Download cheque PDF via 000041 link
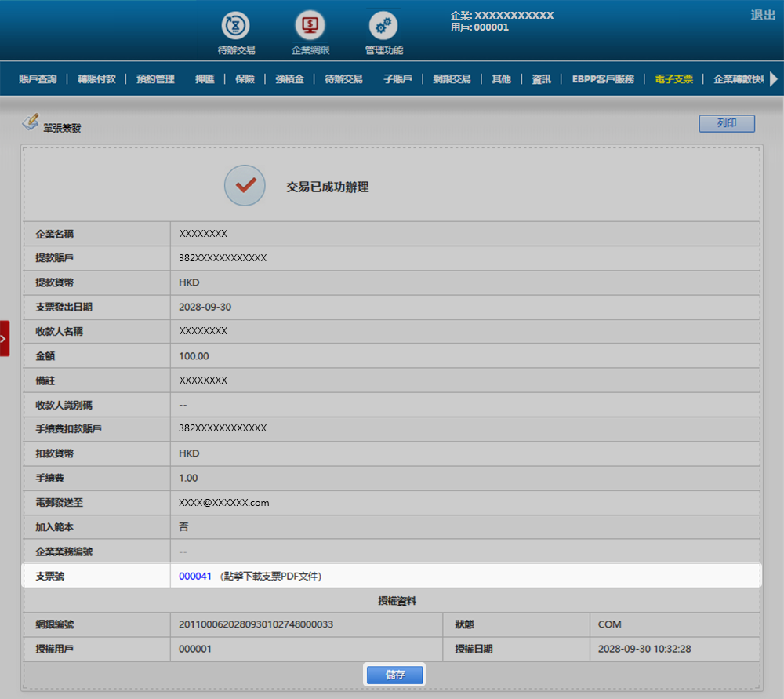This screenshot has width=784, height=699. coord(195,576)
